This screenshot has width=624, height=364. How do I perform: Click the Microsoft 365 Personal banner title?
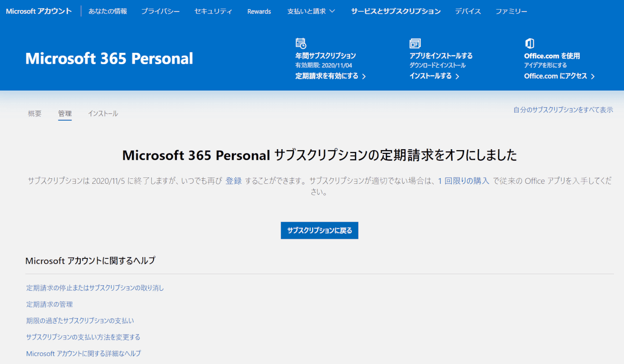(x=109, y=59)
